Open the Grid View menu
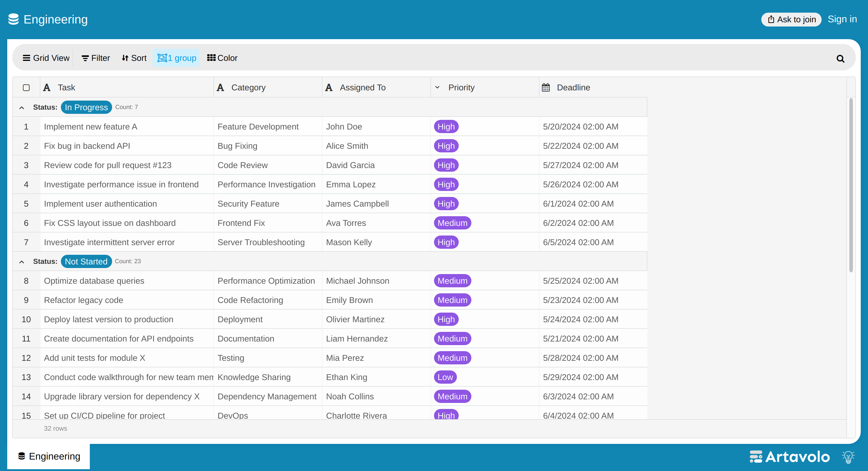This screenshot has height=471, width=868. tap(46, 58)
